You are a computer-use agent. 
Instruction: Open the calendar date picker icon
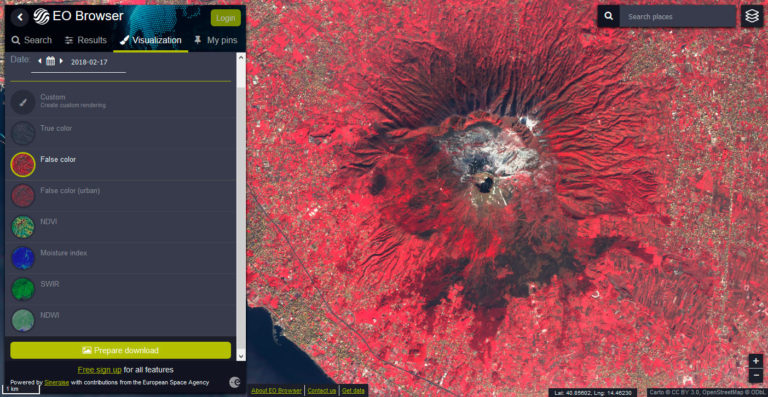[50, 61]
